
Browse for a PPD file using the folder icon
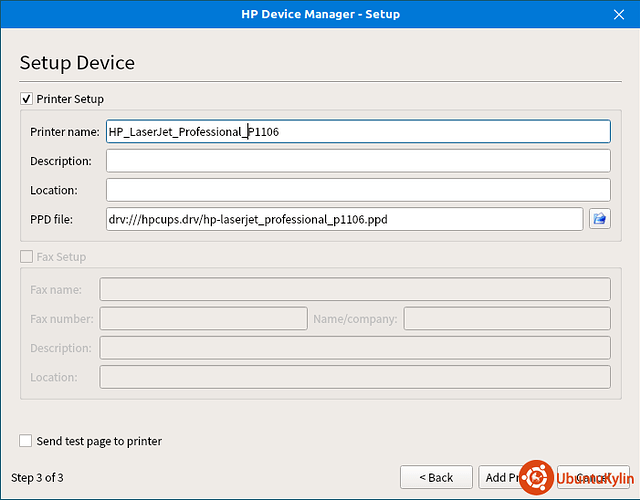click(599, 219)
